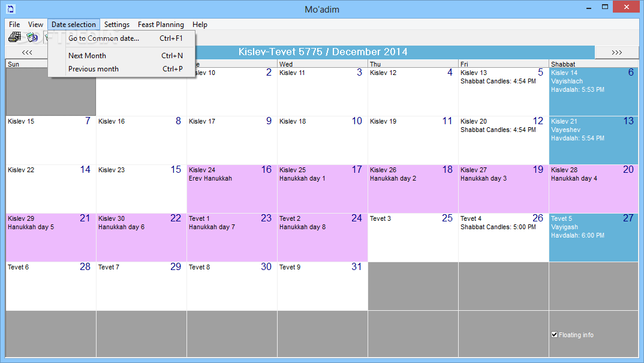The image size is (644, 363).
Task: Open the File menu
Action: (14, 24)
